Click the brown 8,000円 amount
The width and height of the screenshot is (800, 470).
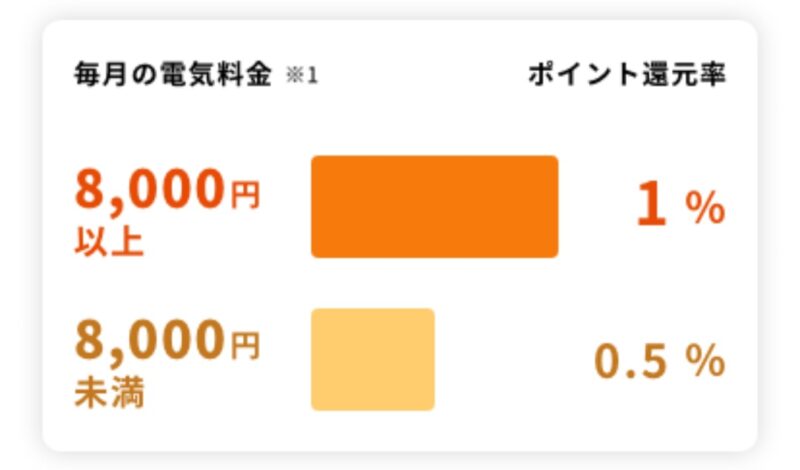point(167,340)
